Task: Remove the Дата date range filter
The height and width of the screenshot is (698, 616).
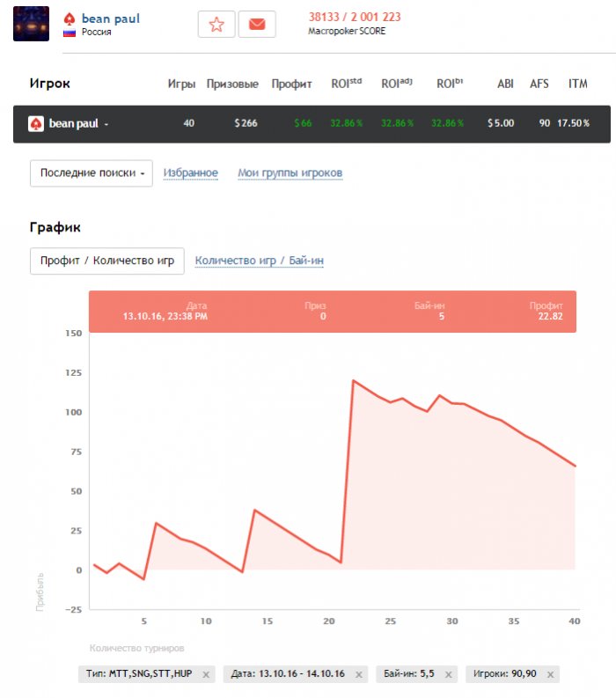Action: (359, 674)
